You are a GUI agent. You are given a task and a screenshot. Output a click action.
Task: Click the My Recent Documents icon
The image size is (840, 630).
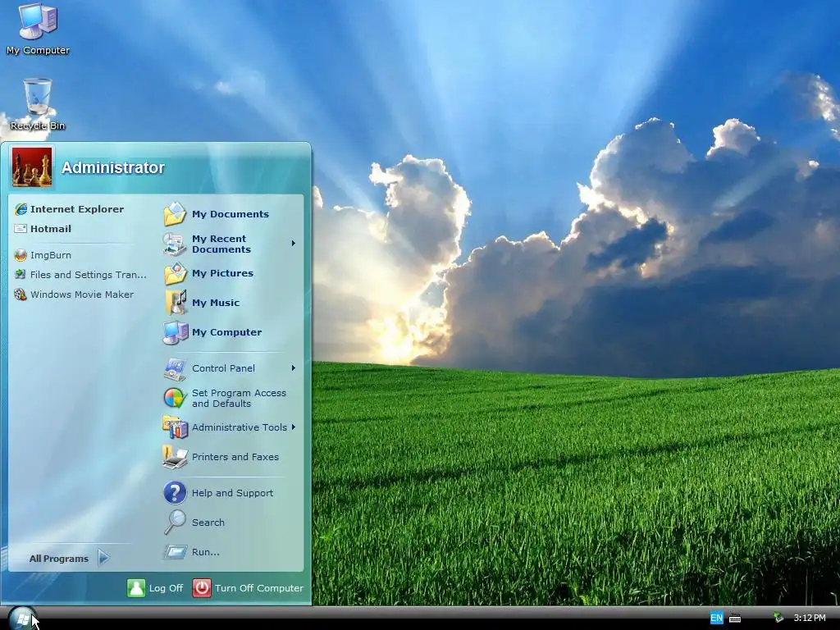click(x=175, y=244)
